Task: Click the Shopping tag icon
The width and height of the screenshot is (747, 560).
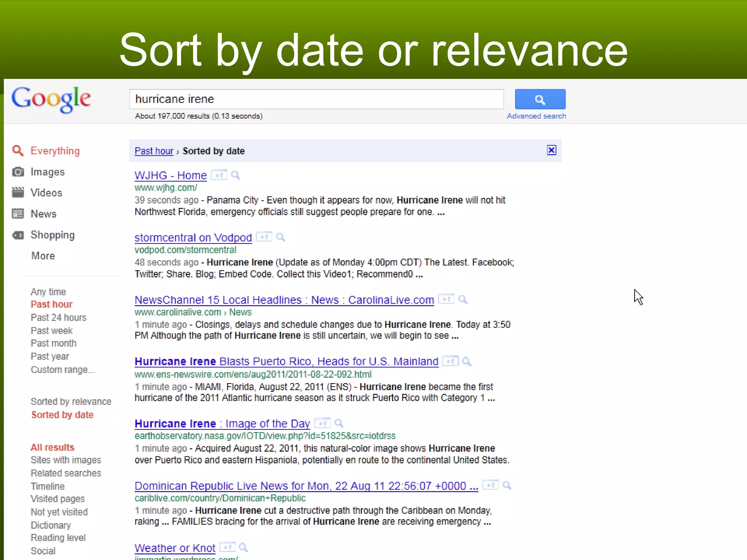Action: coord(18,235)
